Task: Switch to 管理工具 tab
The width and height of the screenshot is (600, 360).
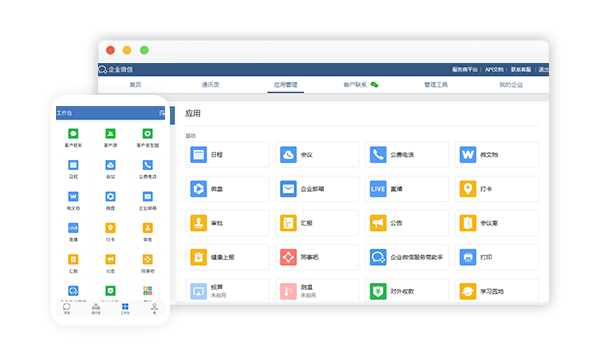Action: pos(436,85)
